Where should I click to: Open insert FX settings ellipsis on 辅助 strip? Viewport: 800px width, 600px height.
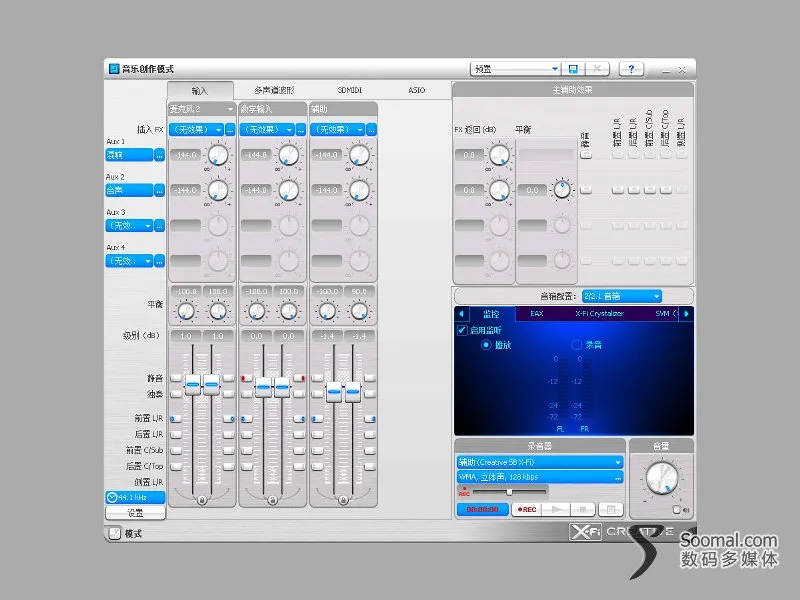(x=371, y=130)
